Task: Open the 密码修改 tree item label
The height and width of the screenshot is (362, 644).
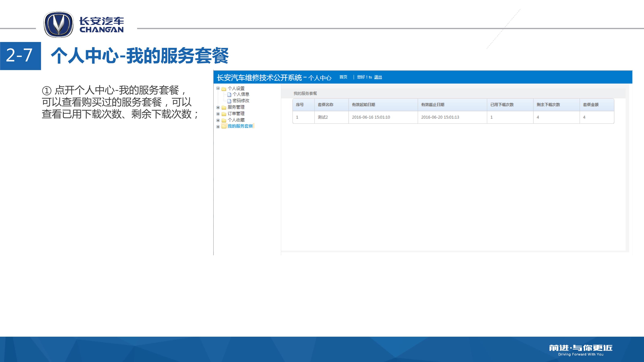Action: [x=241, y=101]
